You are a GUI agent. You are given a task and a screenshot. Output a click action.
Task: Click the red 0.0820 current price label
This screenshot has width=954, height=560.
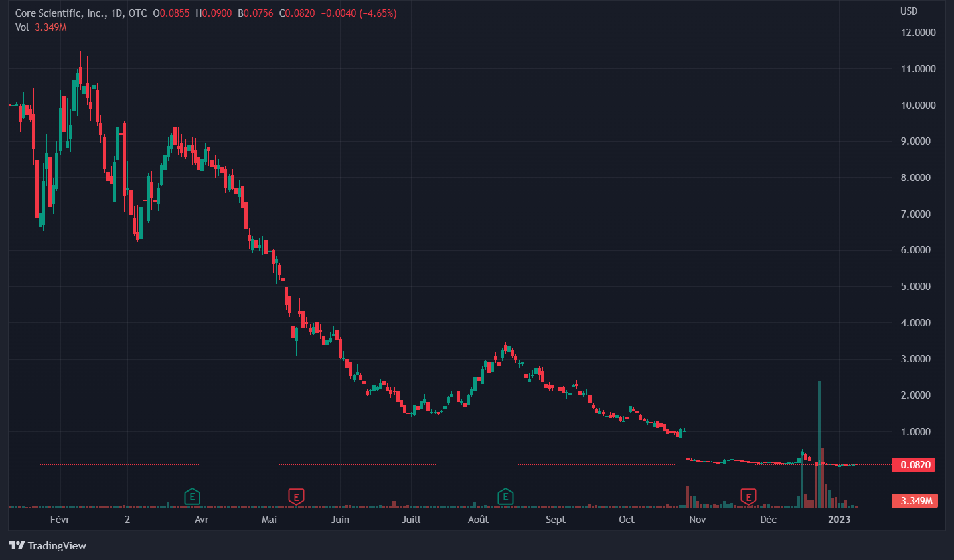915,464
